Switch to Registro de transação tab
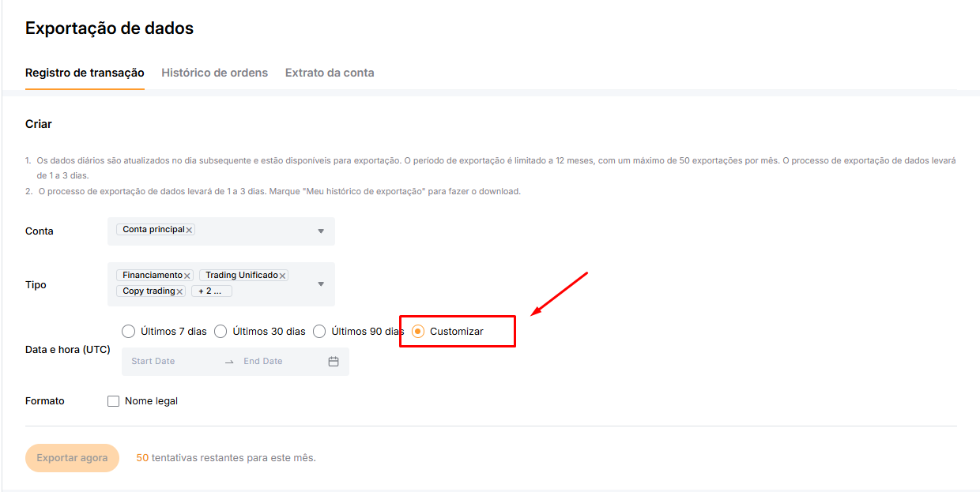 pos(85,73)
